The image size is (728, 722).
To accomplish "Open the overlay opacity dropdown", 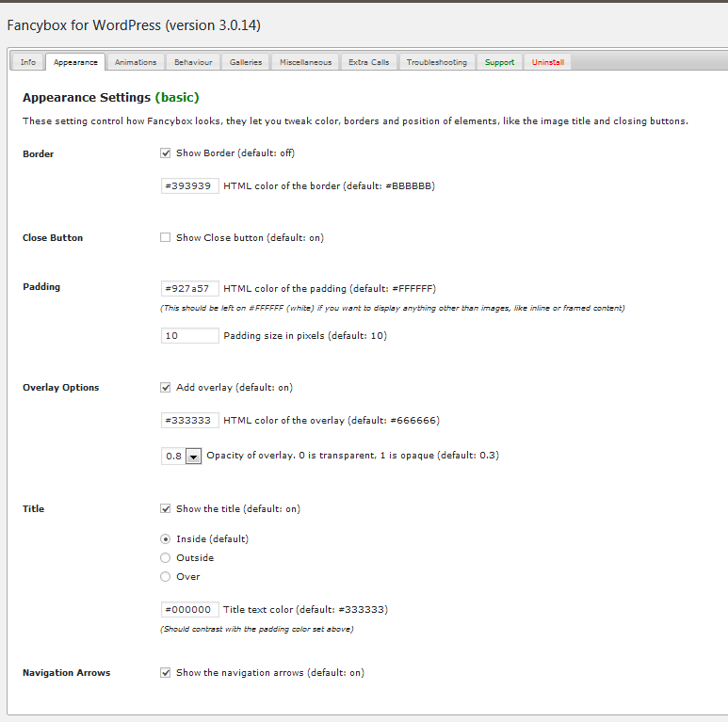I will tap(182, 457).
